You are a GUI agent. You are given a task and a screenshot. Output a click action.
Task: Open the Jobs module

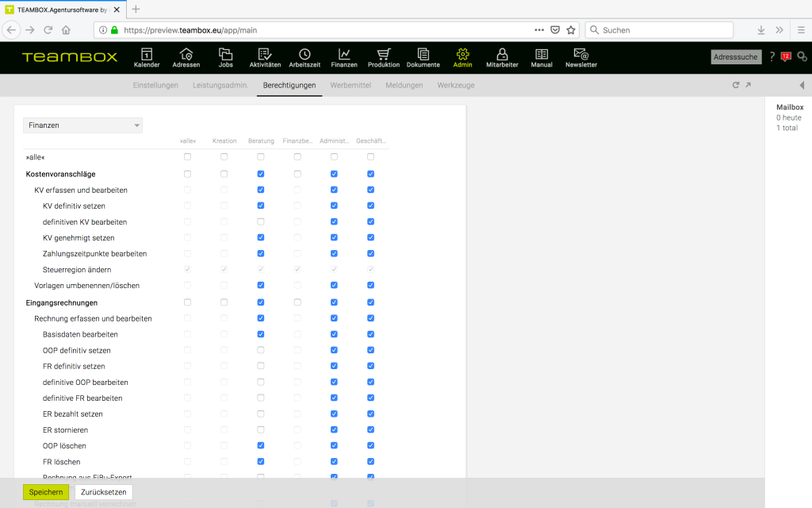[x=225, y=57]
